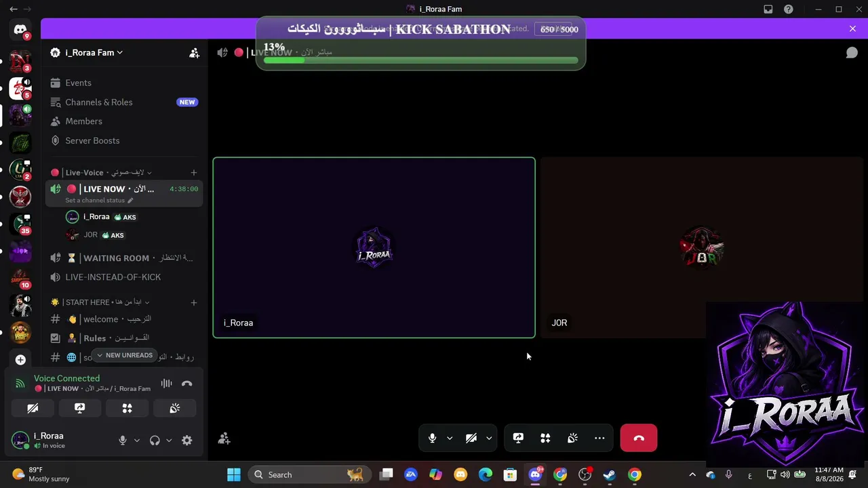Mute microphone in the user panel

coord(123,441)
